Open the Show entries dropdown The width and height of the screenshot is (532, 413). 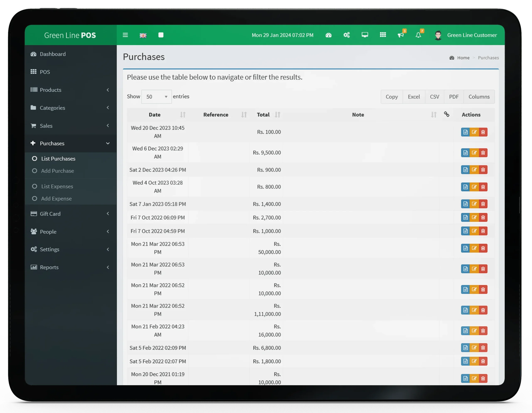coord(156,97)
